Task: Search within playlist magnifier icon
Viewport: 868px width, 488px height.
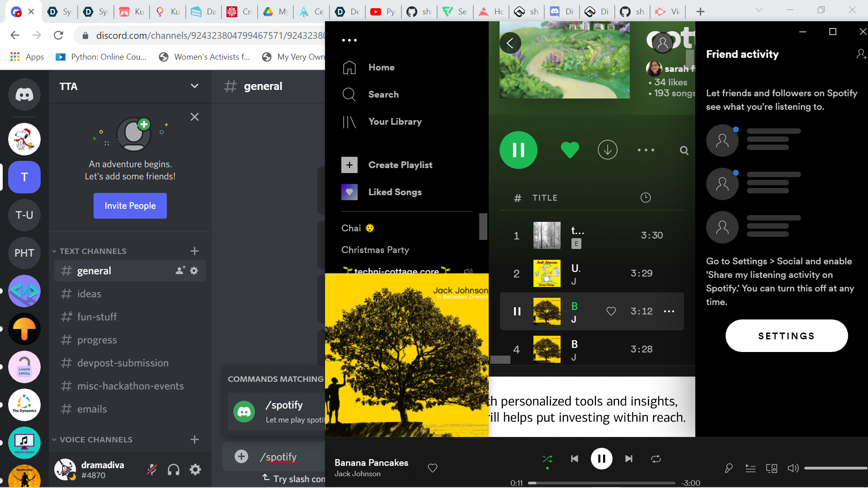Action: 684,150
